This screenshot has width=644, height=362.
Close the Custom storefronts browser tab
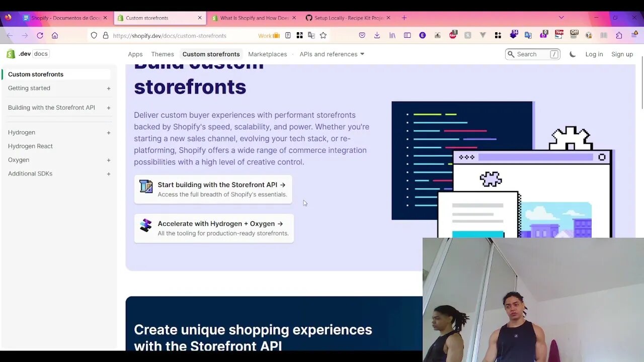[200, 18]
